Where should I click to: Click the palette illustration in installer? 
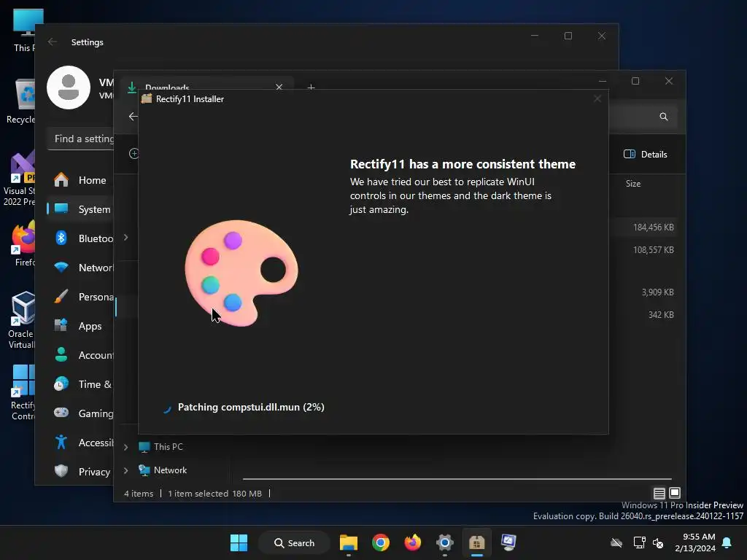coord(241,273)
